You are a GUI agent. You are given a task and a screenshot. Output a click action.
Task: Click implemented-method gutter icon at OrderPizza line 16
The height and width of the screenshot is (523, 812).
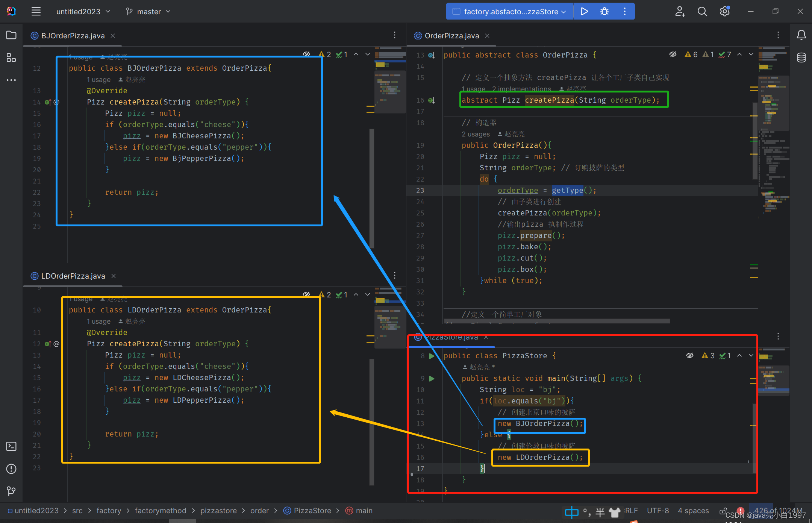click(432, 100)
